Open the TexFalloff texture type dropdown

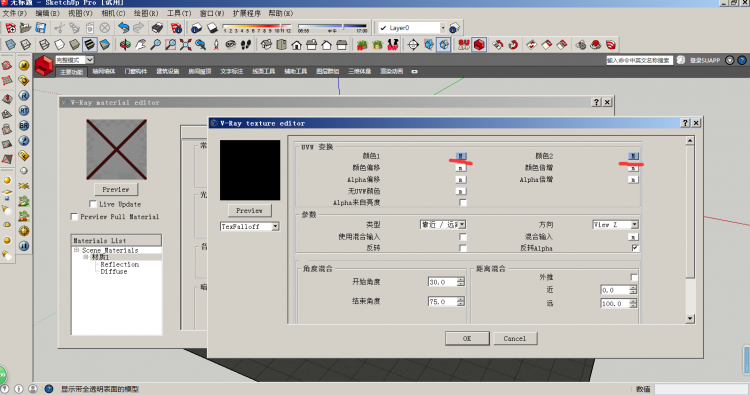276,227
